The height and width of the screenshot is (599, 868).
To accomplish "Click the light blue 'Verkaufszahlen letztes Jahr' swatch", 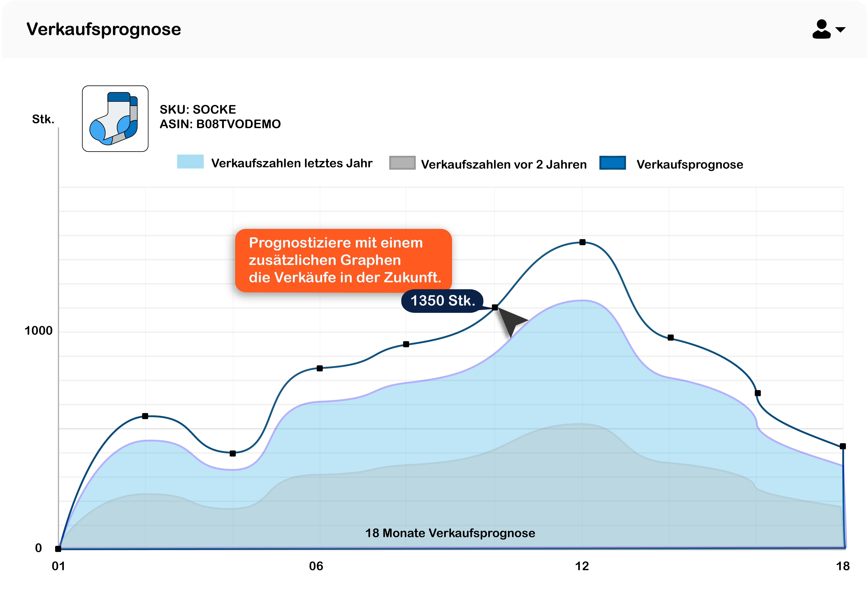I will pyautogui.click(x=190, y=161).
